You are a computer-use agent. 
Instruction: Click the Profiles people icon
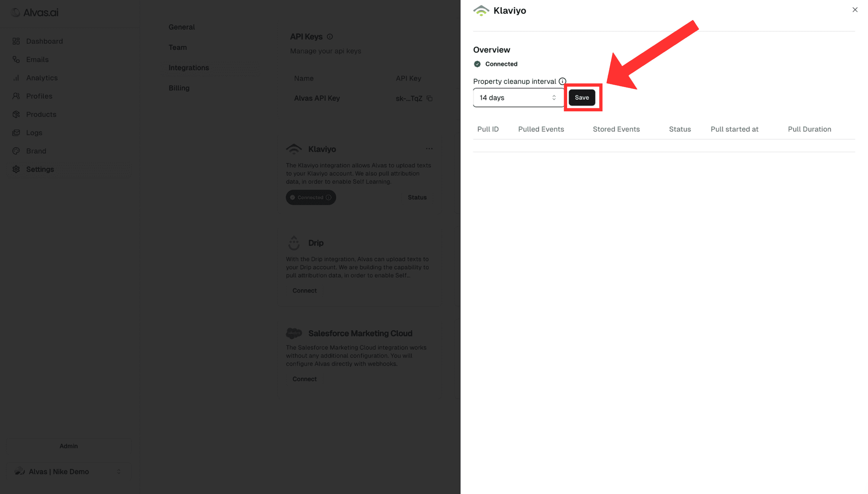[16, 96]
